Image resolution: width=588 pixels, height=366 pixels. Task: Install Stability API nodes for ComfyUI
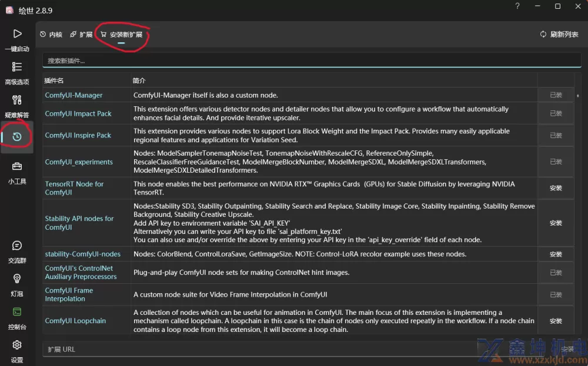(556, 223)
